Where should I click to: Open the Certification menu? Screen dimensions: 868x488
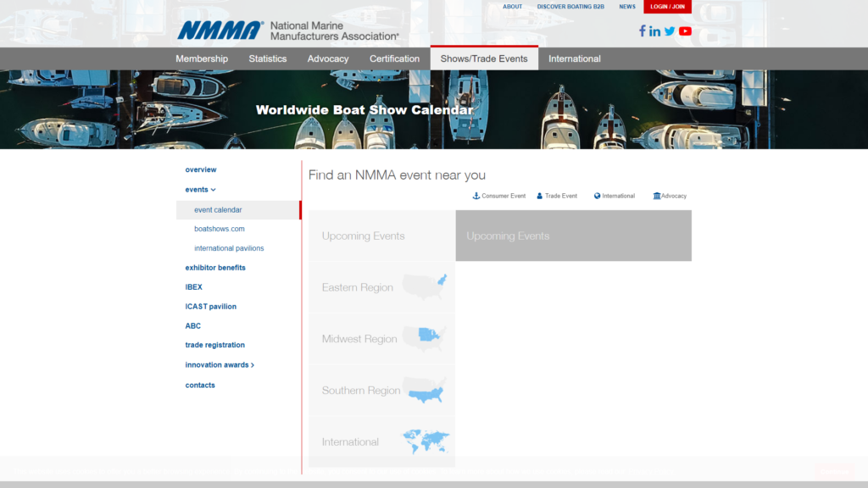(395, 58)
